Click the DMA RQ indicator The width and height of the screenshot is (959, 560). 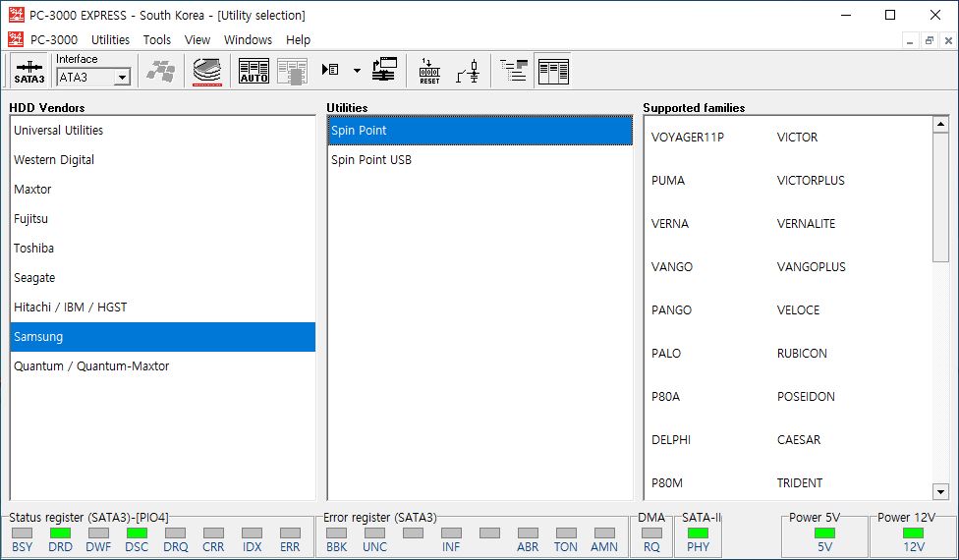(x=651, y=533)
